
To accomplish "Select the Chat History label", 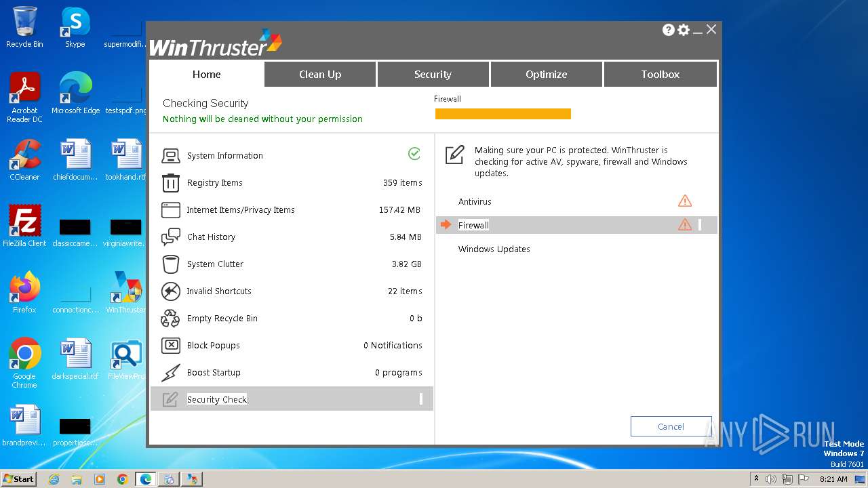I will pyautogui.click(x=211, y=237).
